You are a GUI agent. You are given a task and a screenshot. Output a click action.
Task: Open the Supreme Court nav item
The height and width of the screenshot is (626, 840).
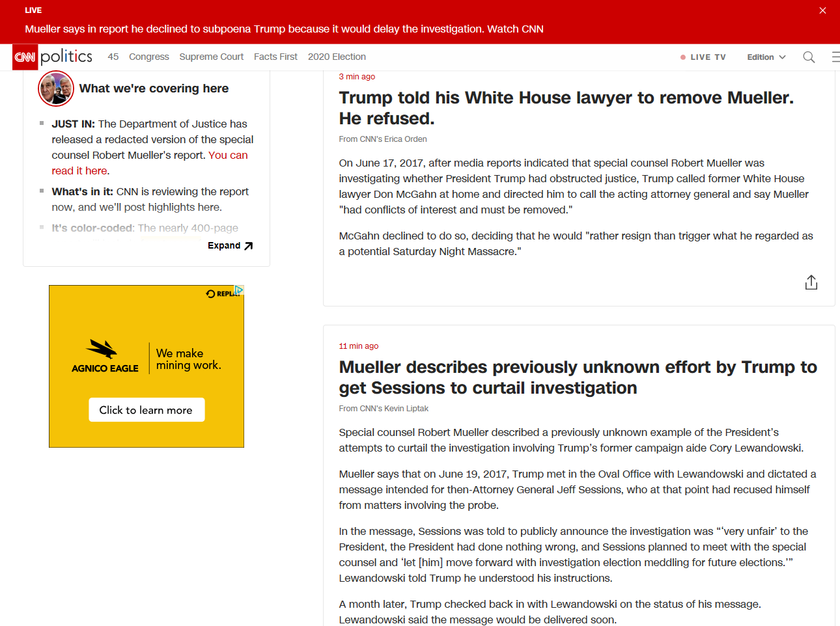pos(212,57)
